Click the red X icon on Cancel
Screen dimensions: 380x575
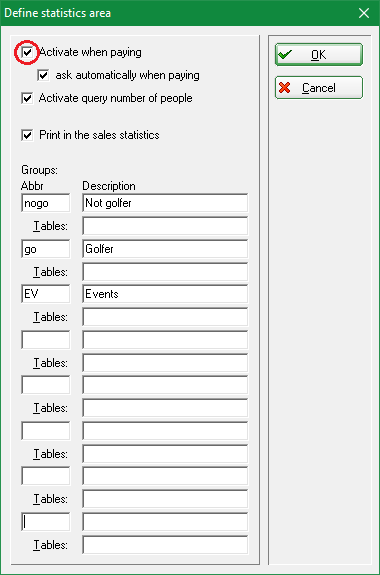click(x=285, y=88)
